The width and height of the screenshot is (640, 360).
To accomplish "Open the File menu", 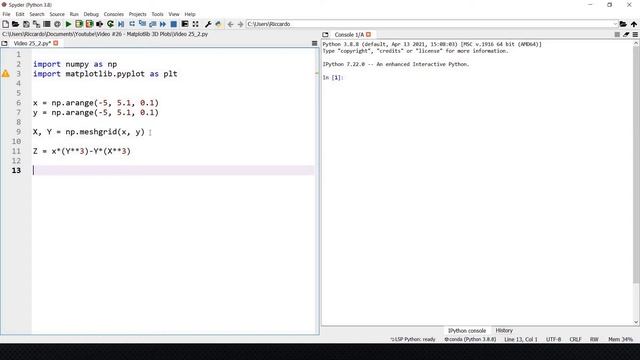I will click(7, 14).
